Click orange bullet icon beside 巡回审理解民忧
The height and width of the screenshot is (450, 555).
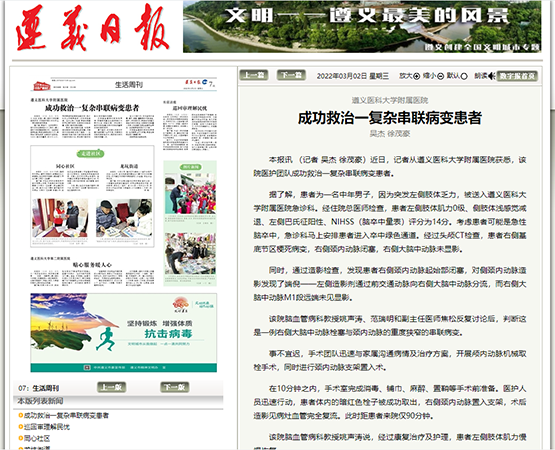(x=21, y=427)
